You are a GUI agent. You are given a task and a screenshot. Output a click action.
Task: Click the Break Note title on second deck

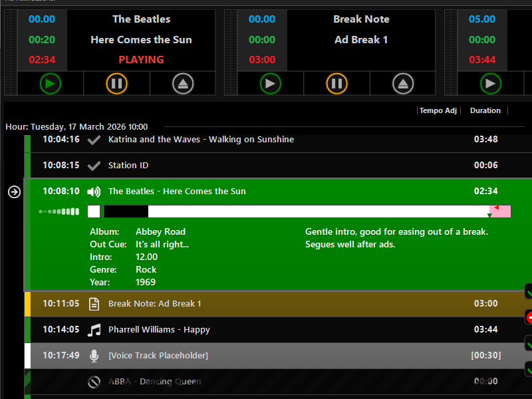[361, 19]
